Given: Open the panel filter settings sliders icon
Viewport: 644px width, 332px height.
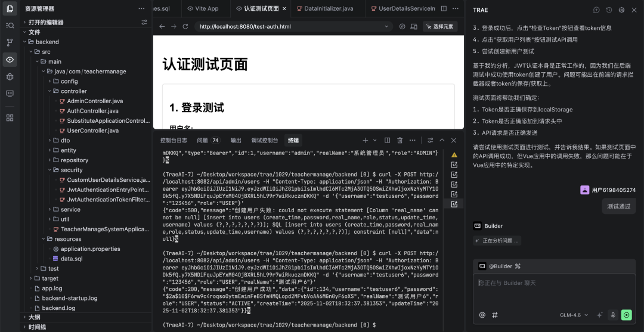Looking at the screenshot, I should point(430,140).
